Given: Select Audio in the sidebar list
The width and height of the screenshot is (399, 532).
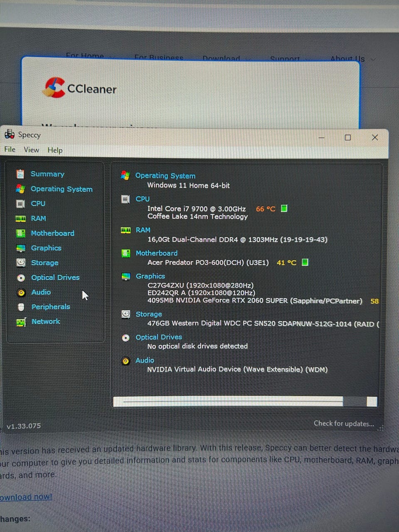Looking at the screenshot, I should coord(41,292).
